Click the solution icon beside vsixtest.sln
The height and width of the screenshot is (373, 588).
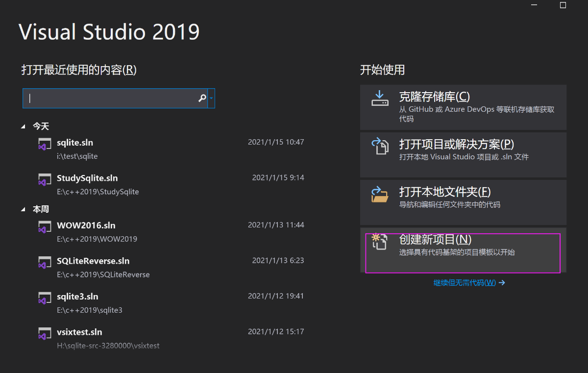coord(45,333)
